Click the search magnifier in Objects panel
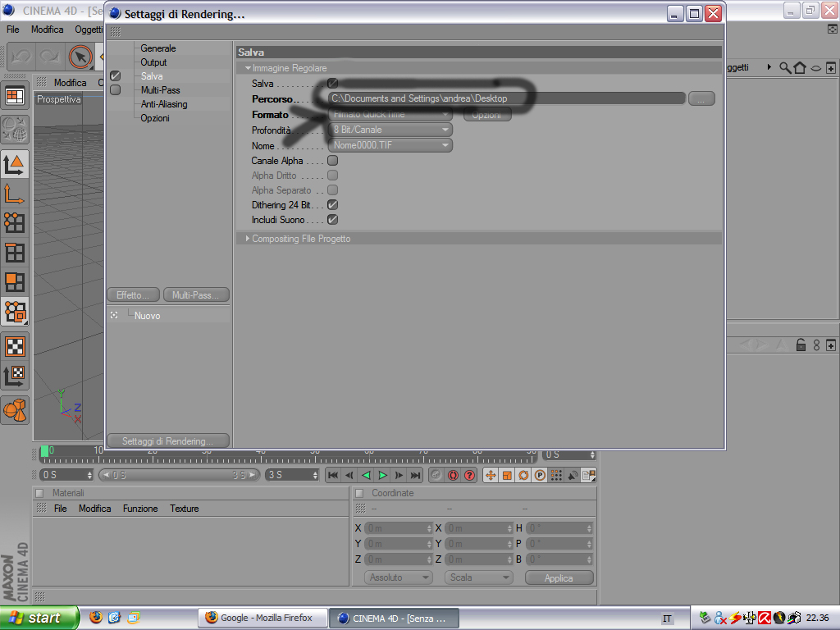The width and height of the screenshot is (840, 630). coord(785,67)
